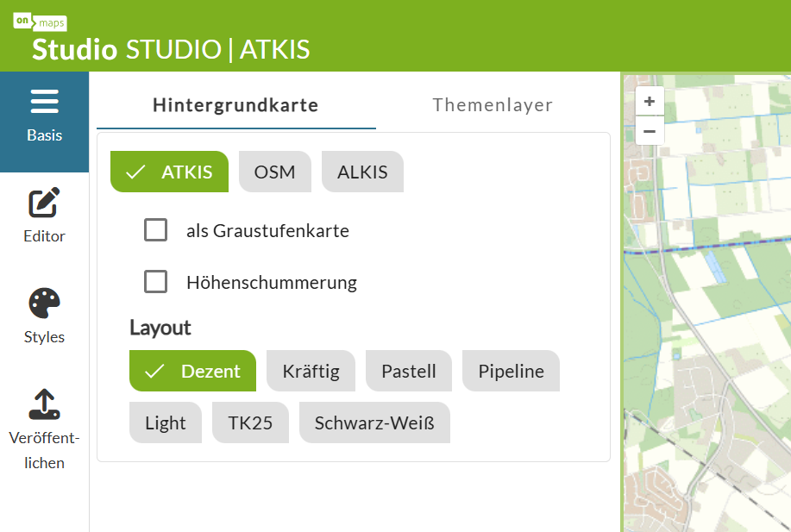Apply the Pastell layout style

coord(408,372)
